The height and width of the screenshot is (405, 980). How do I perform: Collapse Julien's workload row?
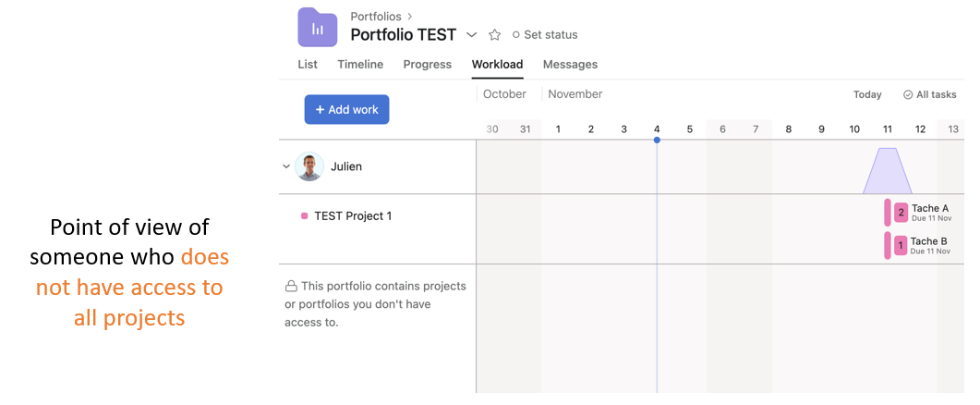286,166
